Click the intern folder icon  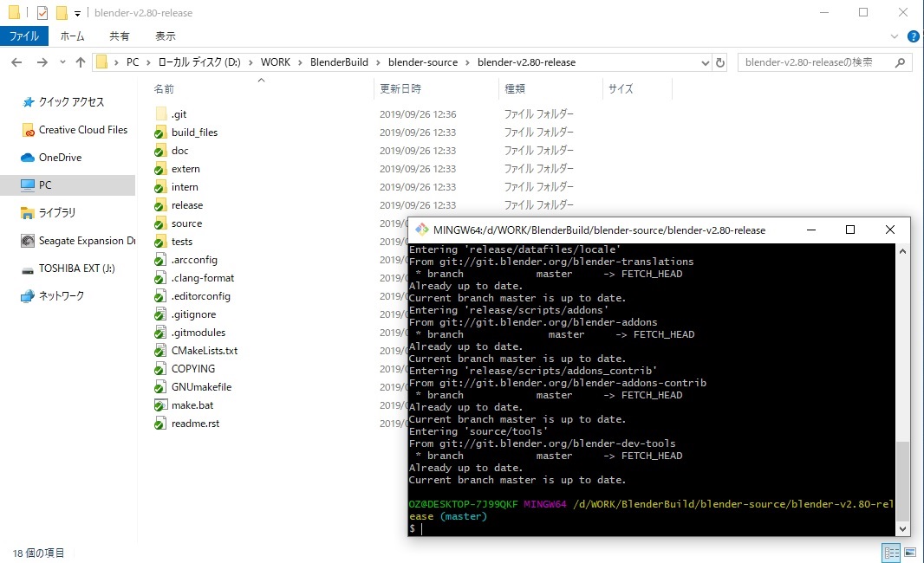click(x=160, y=187)
